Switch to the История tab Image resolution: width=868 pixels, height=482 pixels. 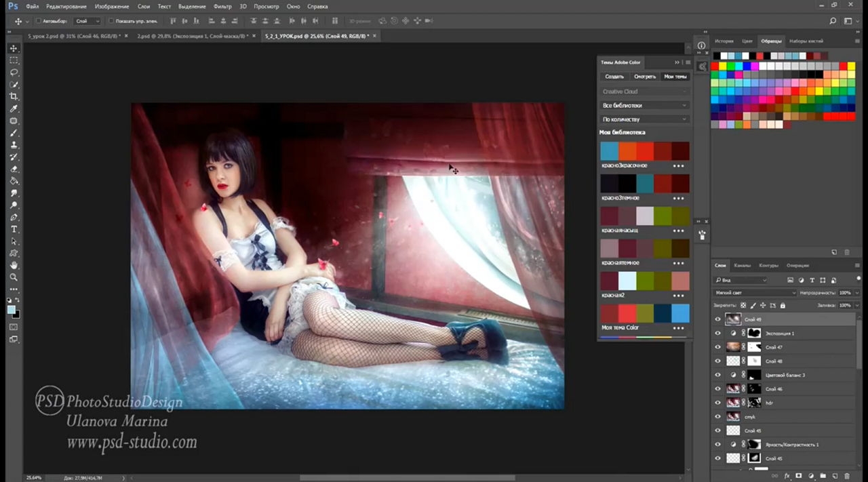[x=724, y=41]
